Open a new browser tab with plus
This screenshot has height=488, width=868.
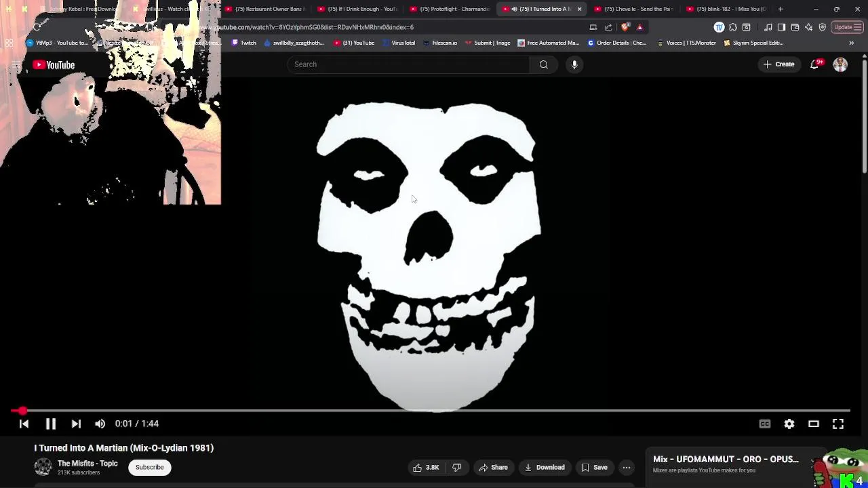point(781,9)
